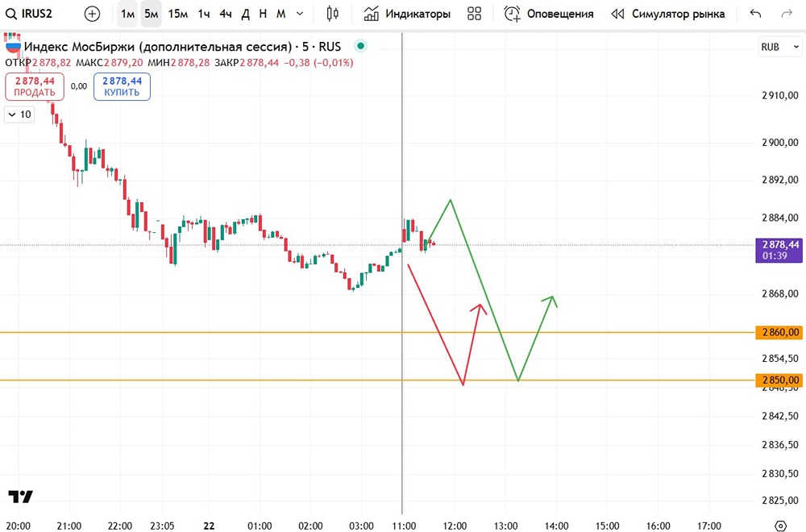Open the Индикаторы menu
The image size is (806, 532).
coord(406,14)
